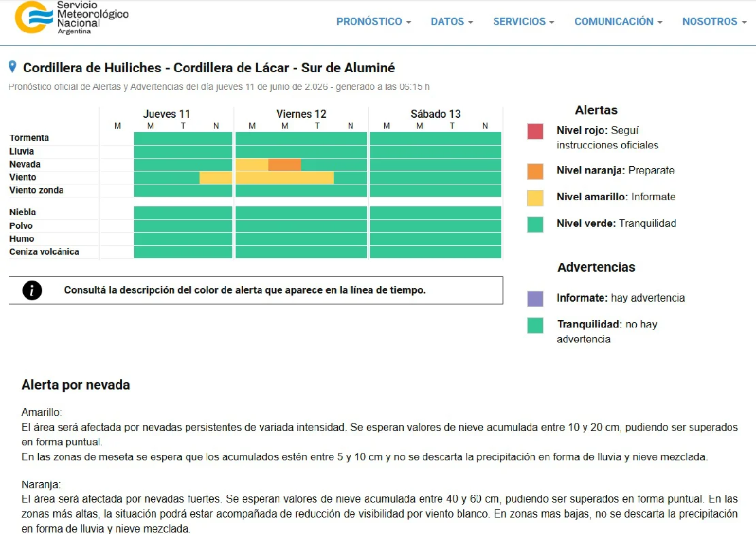Viewport: 756px width, 540px height.
Task: Click the Servicio Meteorológico Nacional logo
Action: [72, 18]
